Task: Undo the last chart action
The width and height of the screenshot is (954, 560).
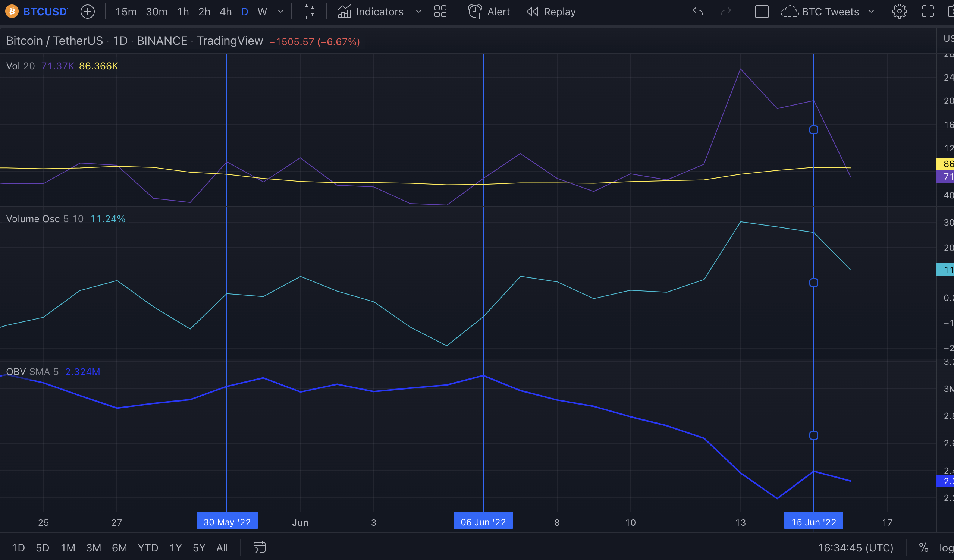Action: pyautogui.click(x=698, y=12)
